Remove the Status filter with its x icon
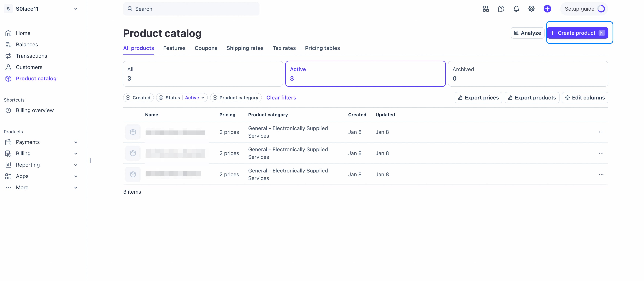This screenshot has height=281, width=644. click(161, 98)
